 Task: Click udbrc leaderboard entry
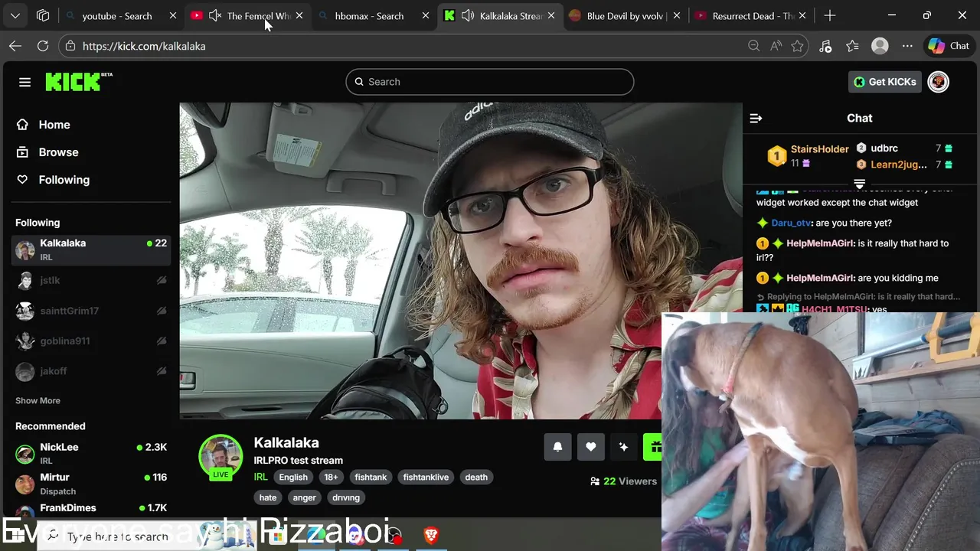coord(884,148)
